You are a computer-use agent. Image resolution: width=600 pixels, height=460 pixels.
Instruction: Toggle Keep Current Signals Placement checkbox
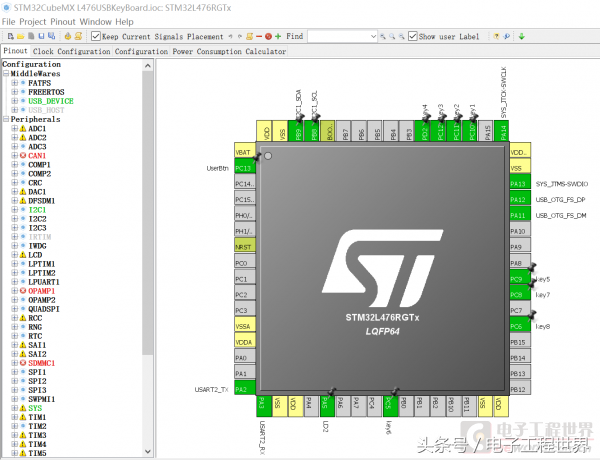(x=96, y=36)
